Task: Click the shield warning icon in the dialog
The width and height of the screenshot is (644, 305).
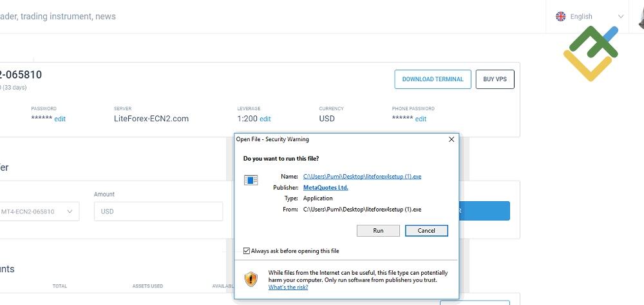Action: (251, 279)
